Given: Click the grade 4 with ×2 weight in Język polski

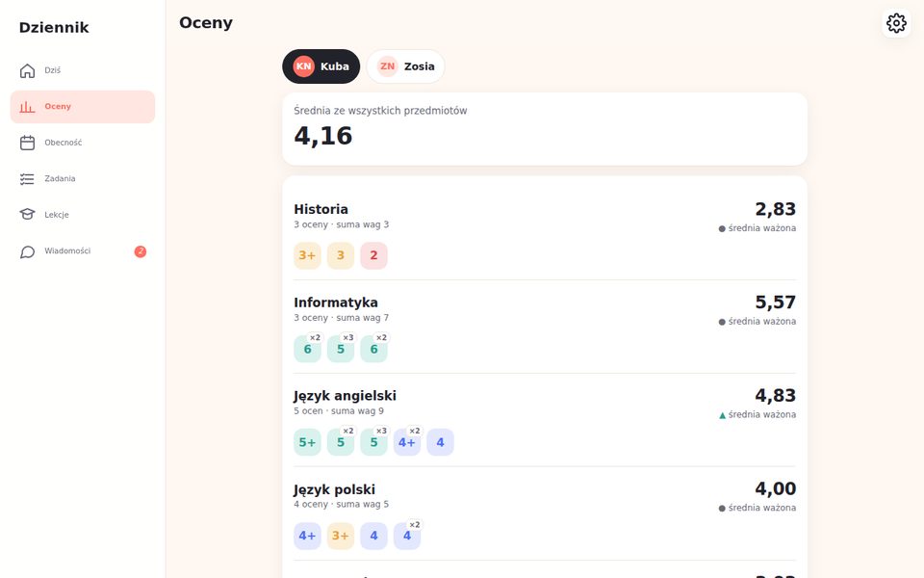Looking at the screenshot, I should 407,537.
